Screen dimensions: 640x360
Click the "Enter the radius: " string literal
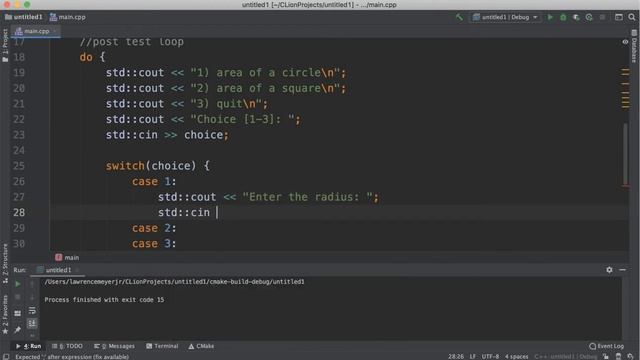tap(308, 197)
